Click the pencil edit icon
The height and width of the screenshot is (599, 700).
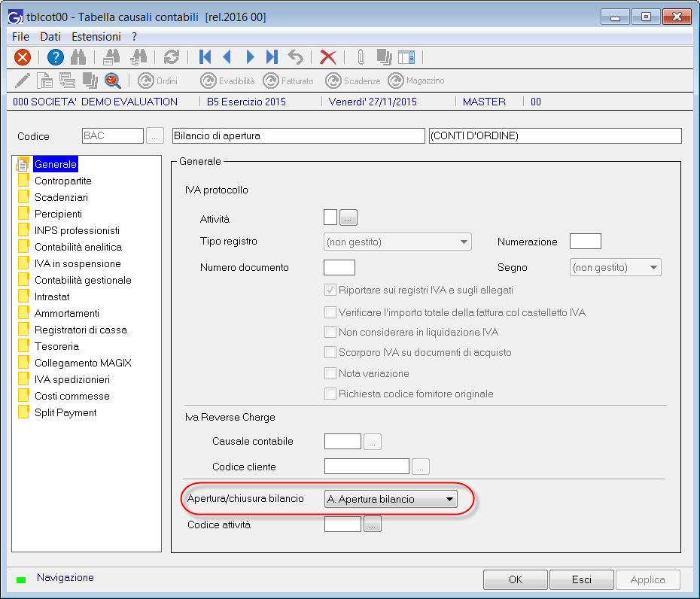click(23, 81)
